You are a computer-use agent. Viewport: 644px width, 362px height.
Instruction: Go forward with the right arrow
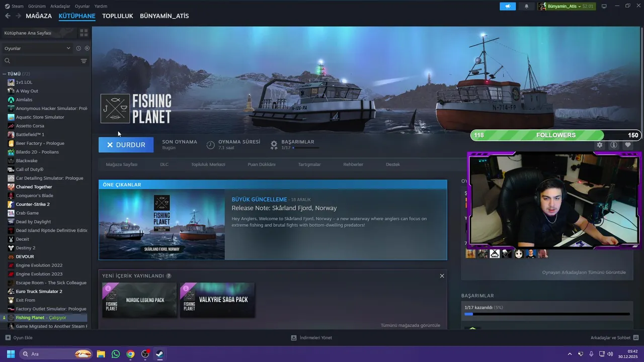click(18, 16)
